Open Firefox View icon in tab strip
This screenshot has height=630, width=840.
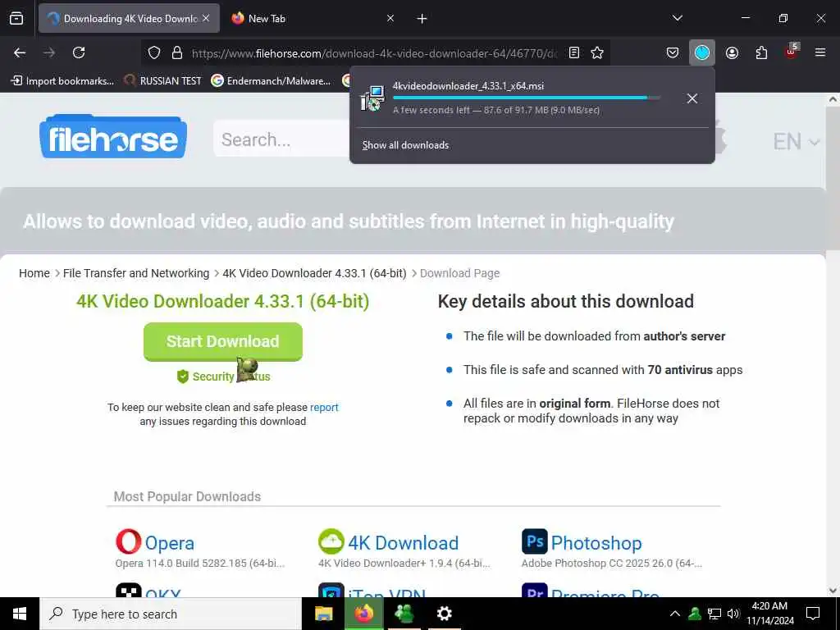point(16,19)
